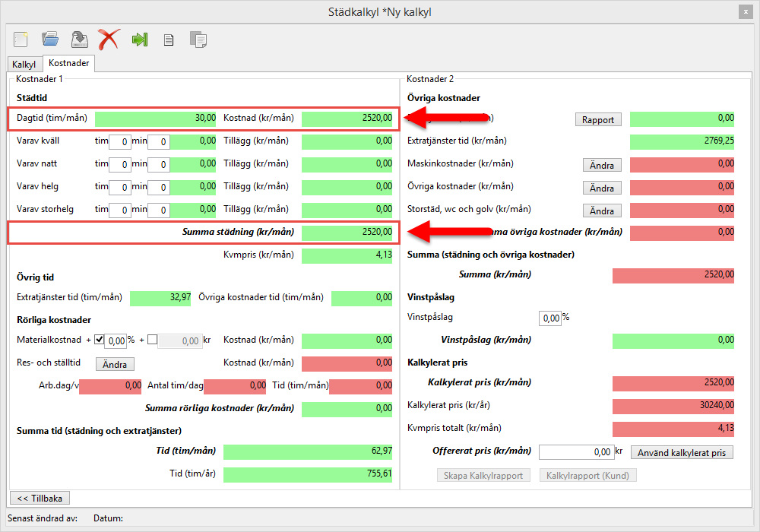Viewport: 760px width, 532px height.
Task: Switch to the Kalkyl tab
Action: point(24,65)
